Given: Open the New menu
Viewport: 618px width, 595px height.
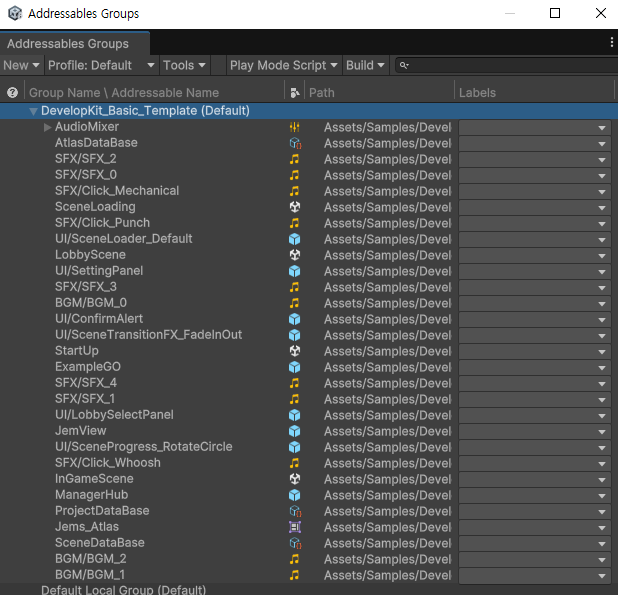Looking at the screenshot, I should [21, 65].
